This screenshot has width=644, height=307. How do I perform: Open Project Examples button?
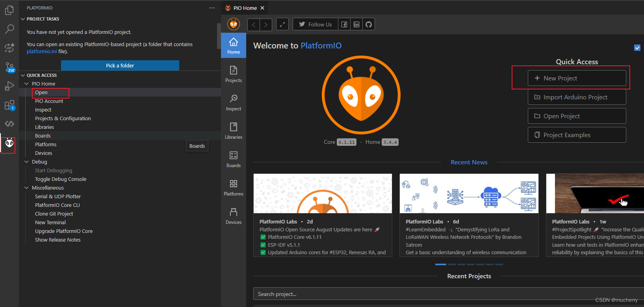click(x=577, y=135)
